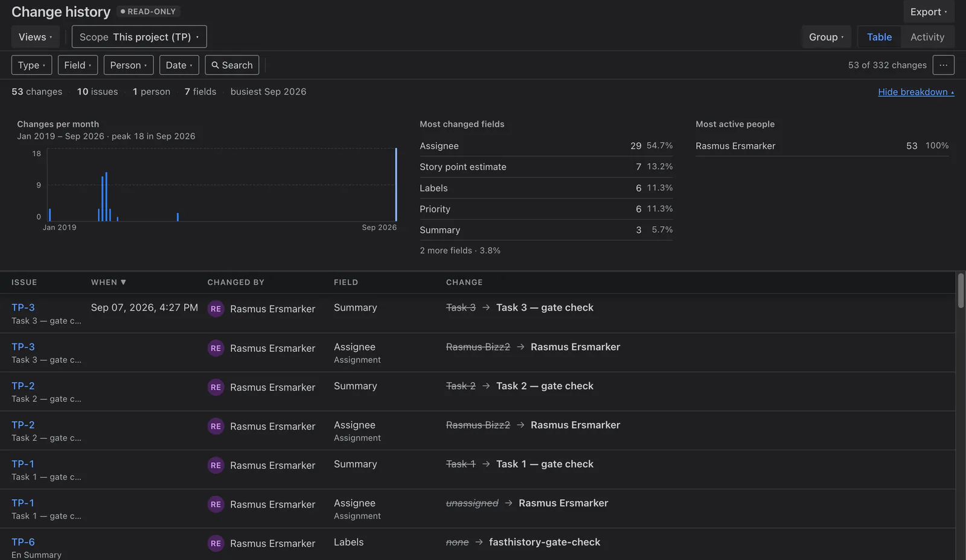Open the Field filter dropdown
The width and height of the screenshot is (966, 560).
[78, 65]
